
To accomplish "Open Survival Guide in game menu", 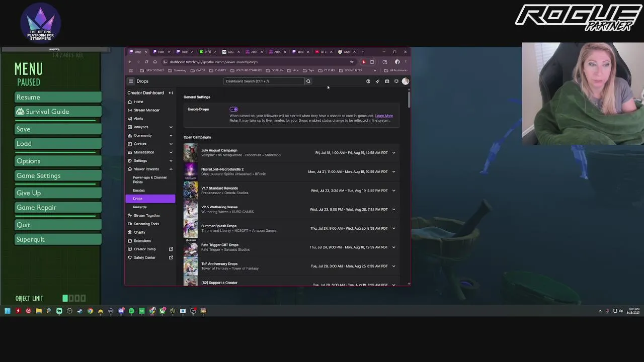I will tap(58, 112).
